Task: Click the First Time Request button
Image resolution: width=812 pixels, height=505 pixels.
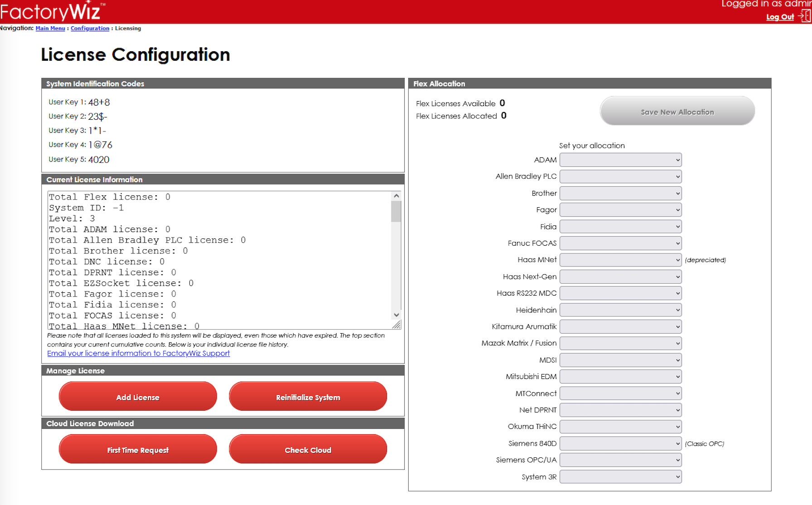Action: coord(138,449)
